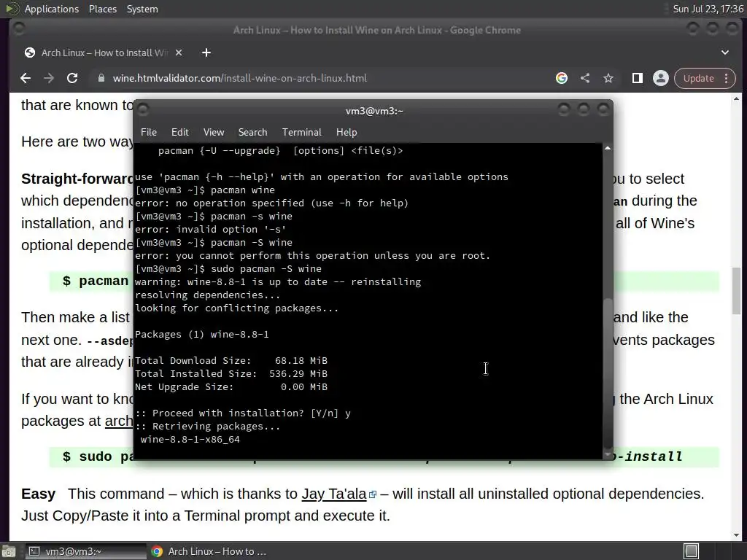Image resolution: width=747 pixels, height=560 pixels.
Task: Click browser page scroll-up arrow
Action: [737, 99]
